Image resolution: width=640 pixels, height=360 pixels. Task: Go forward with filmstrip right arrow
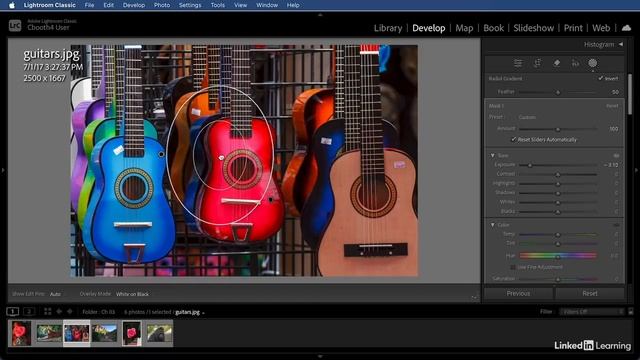70,311
